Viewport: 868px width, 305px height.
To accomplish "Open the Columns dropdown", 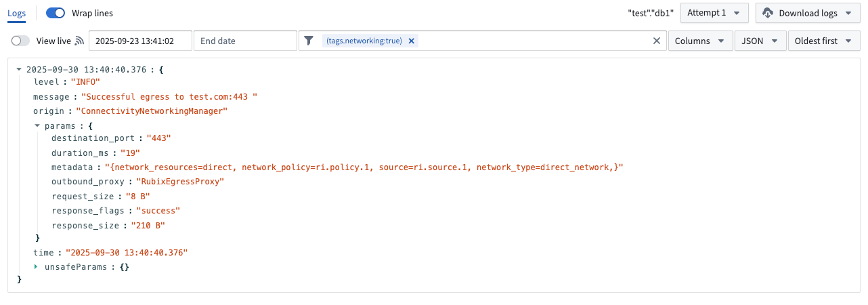I will (699, 41).
